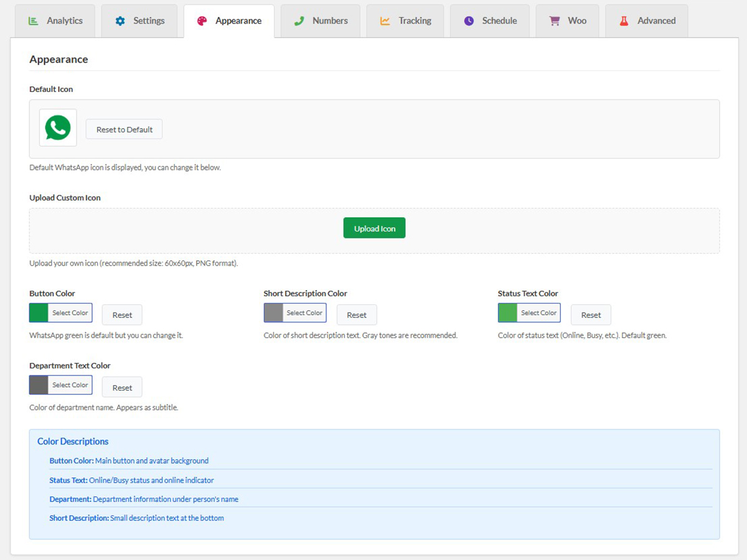Click Select Color for Button Color
747x560 pixels.
click(x=70, y=313)
